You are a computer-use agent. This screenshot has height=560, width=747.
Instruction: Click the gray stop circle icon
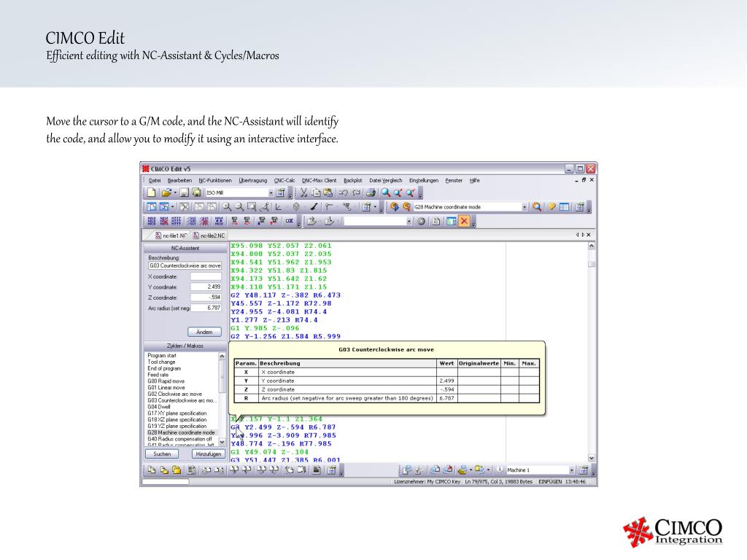click(x=421, y=221)
